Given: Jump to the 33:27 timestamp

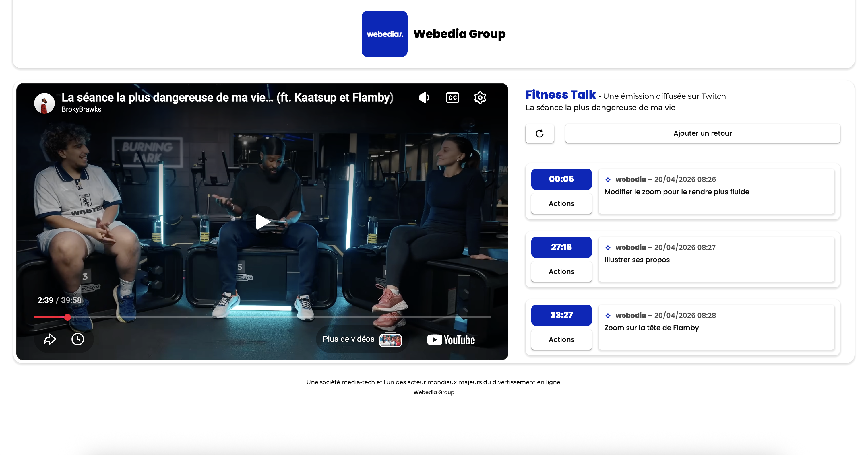Looking at the screenshot, I should pos(561,315).
